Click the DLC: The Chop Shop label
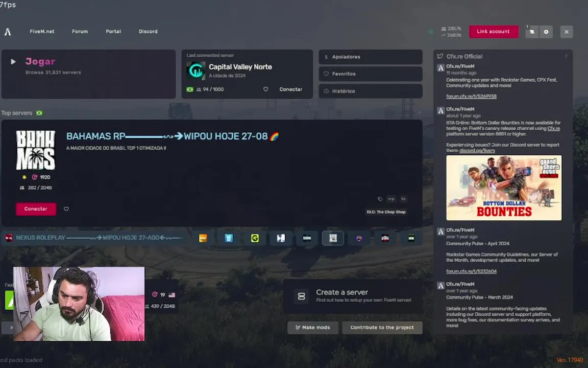This screenshot has width=588, height=368. click(x=386, y=212)
